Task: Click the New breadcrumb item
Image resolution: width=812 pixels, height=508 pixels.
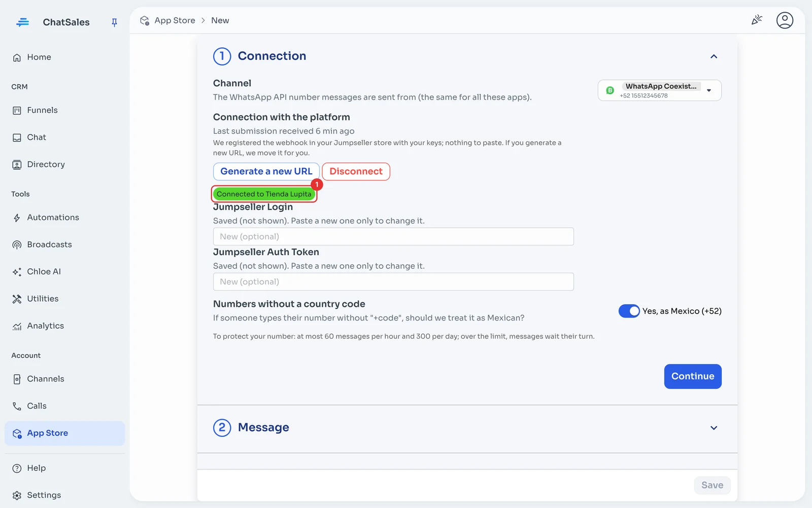Action: pyautogui.click(x=220, y=20)
